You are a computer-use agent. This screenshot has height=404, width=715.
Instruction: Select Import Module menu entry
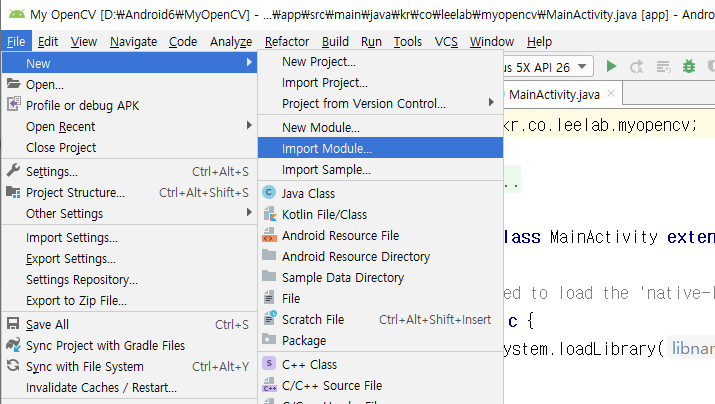click(x=327, y=148)
